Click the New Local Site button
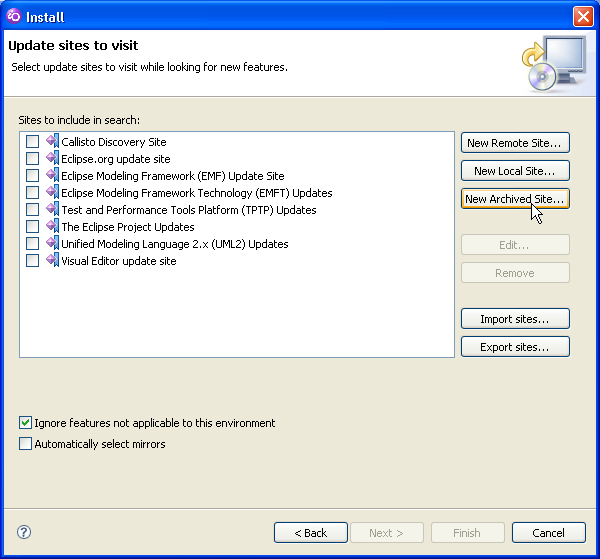600x559 pixels. point(515,171)
